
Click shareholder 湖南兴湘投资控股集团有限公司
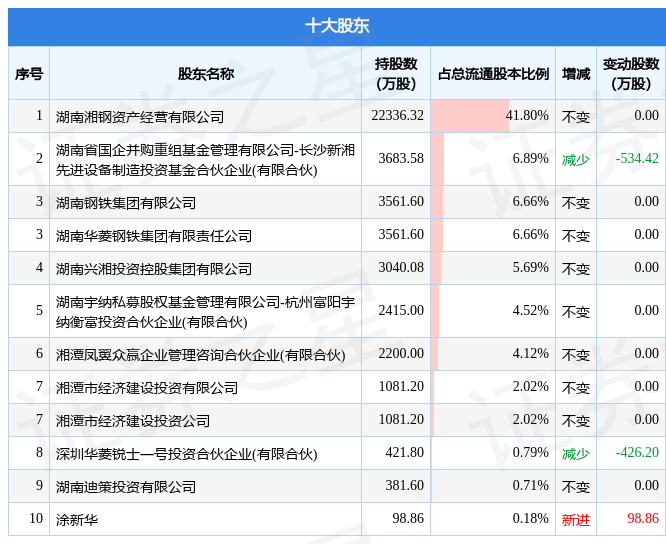[x=154, y=269]
